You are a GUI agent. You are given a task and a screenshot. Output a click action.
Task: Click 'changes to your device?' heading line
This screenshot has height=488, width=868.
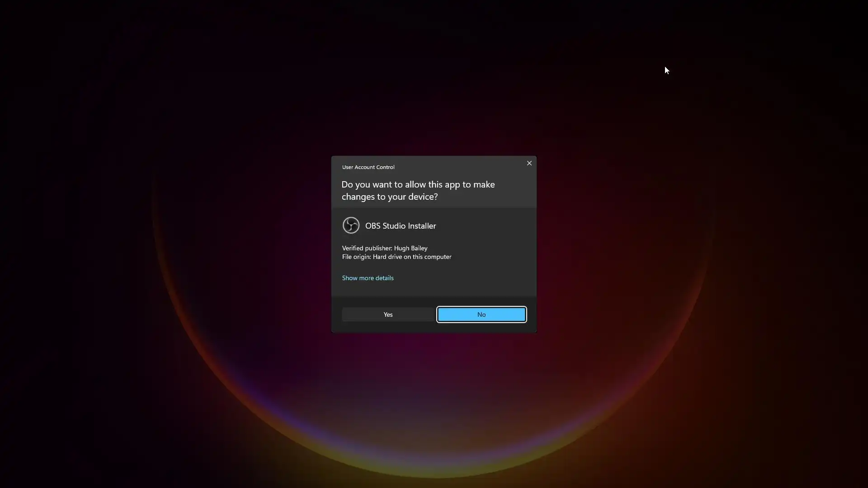click(389, 197)
